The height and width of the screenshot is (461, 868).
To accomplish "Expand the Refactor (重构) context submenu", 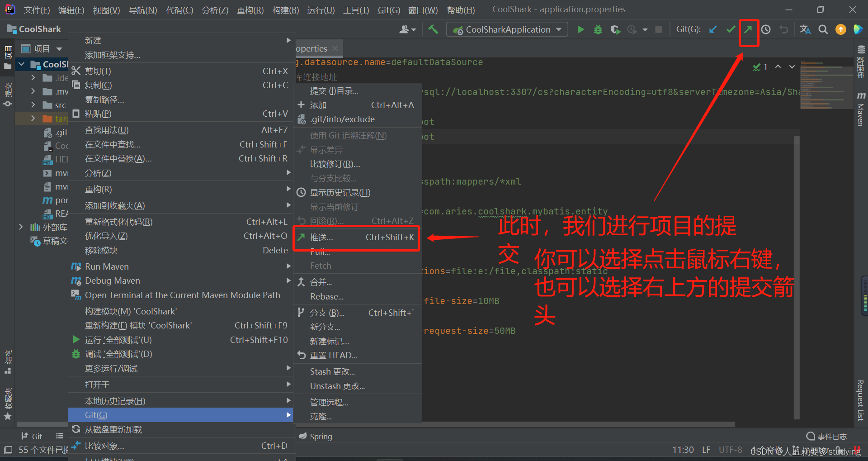I will point(182,189).
